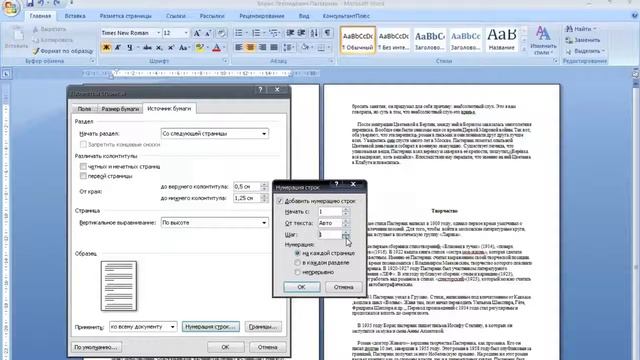640x360 pixels.
Task: Select 'непрерывно' numbering radio option
Action: pyautogui.click(x=298, y=272)
